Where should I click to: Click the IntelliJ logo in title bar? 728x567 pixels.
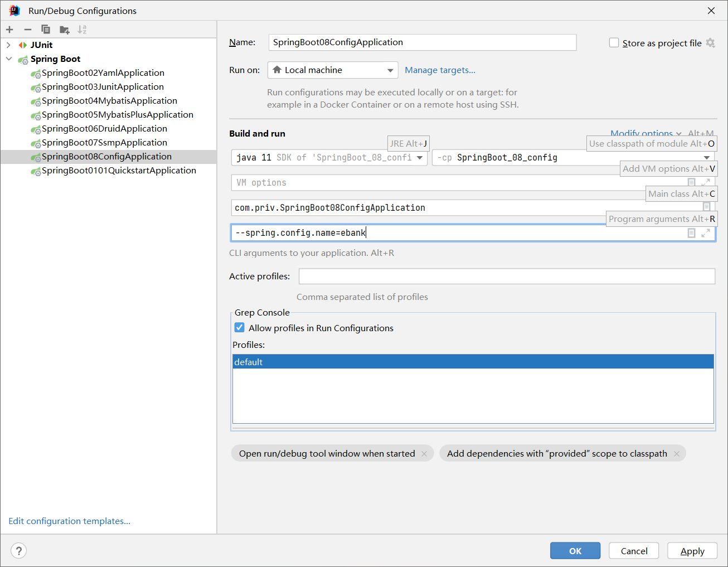point(14,11)
